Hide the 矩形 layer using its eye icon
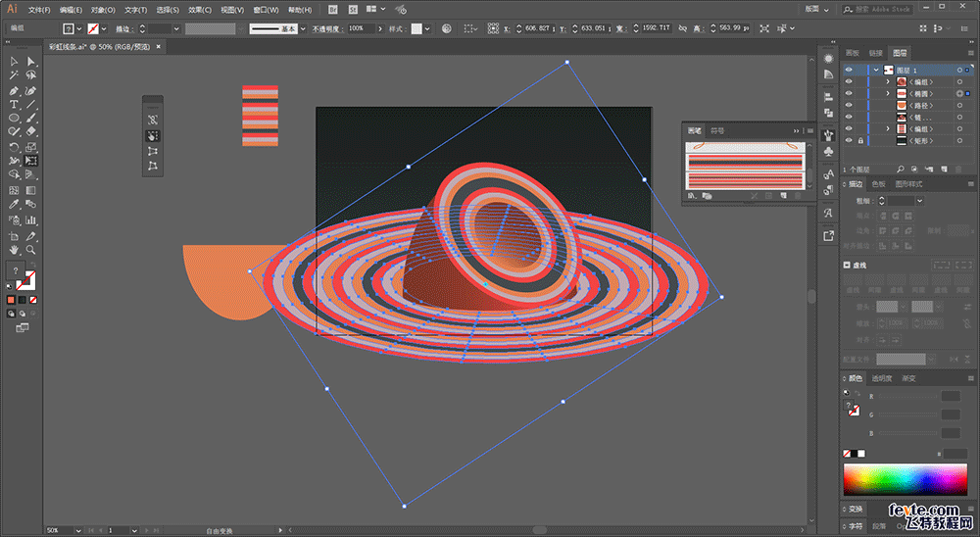The height and width of the screenshot is (537, 980). click(x=849, y=141)
